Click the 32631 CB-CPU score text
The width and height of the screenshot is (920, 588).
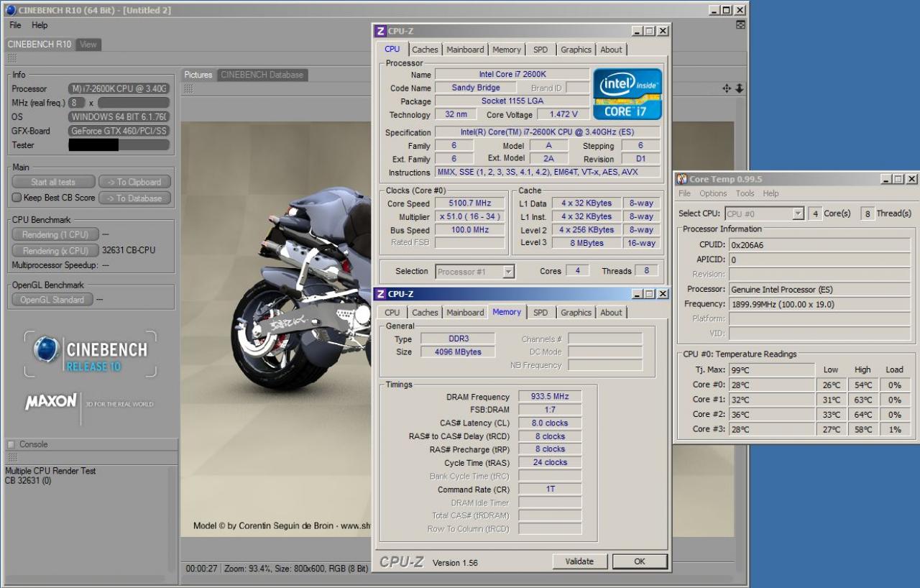pyautogui.click(x=129, y=250)
